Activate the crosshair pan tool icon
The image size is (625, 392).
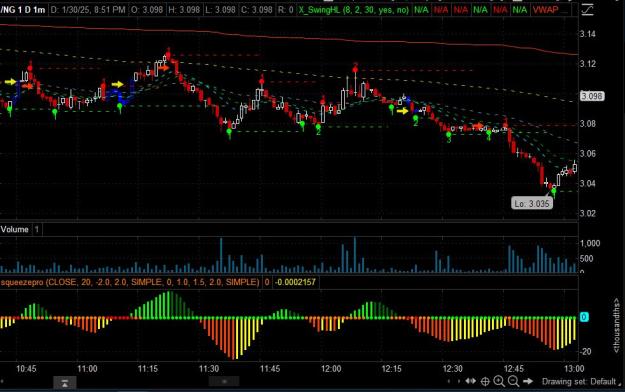pyautogui.click(x=485, y=382)
